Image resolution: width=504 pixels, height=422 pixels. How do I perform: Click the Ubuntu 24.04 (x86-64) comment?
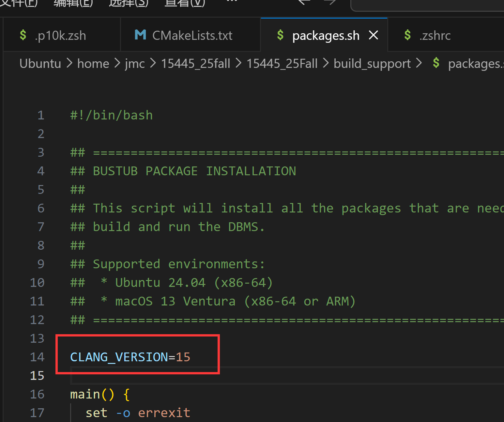(x=172, y=283)
